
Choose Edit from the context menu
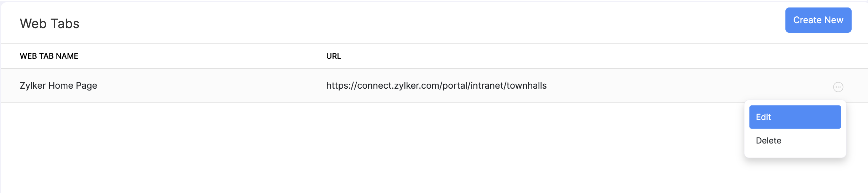click(795, 117)
